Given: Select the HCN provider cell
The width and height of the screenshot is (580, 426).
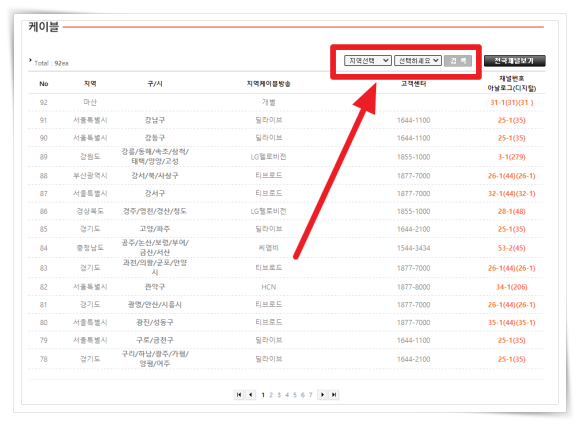Looking at the screenshot, I should coord(269,287).
